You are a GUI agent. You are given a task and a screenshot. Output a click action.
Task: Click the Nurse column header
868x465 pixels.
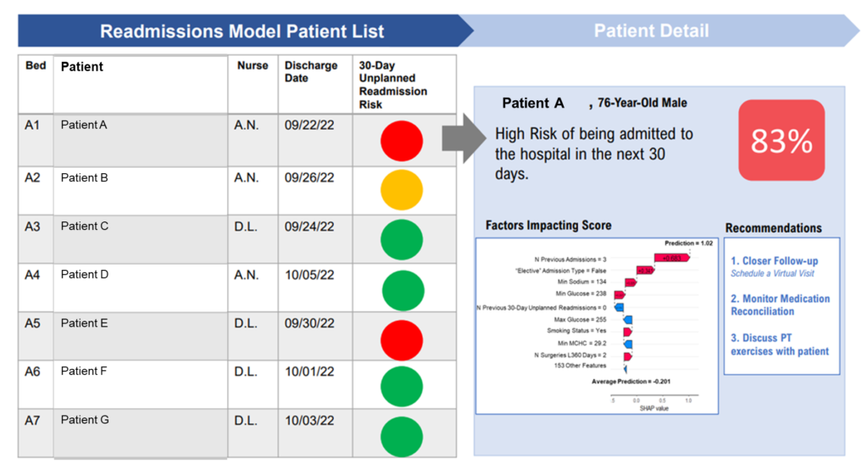coord(253,65)
